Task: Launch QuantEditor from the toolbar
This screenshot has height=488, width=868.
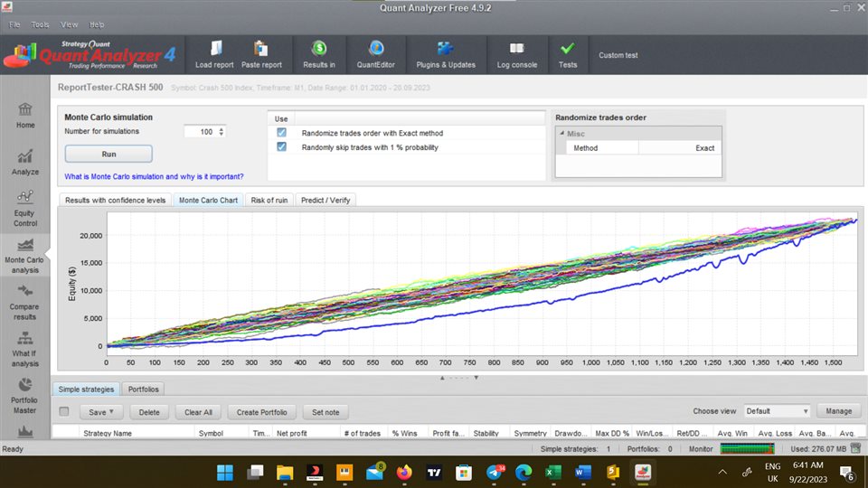Action: point(376,49)
